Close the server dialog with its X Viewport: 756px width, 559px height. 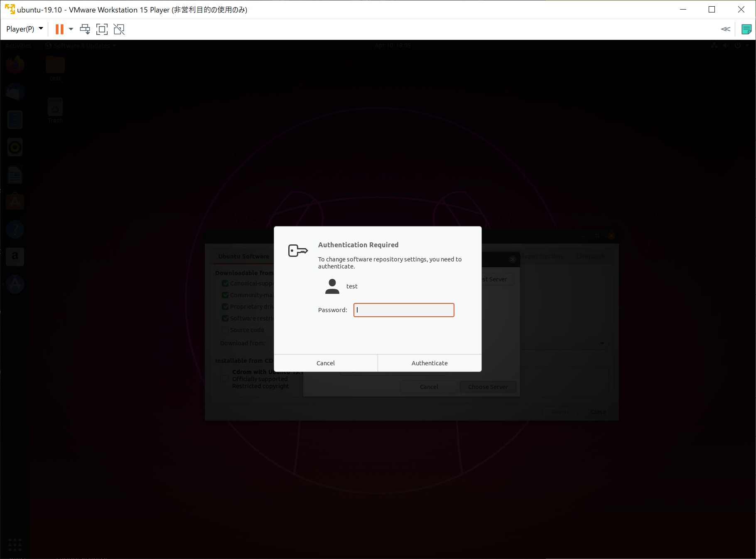click(513, 259)
